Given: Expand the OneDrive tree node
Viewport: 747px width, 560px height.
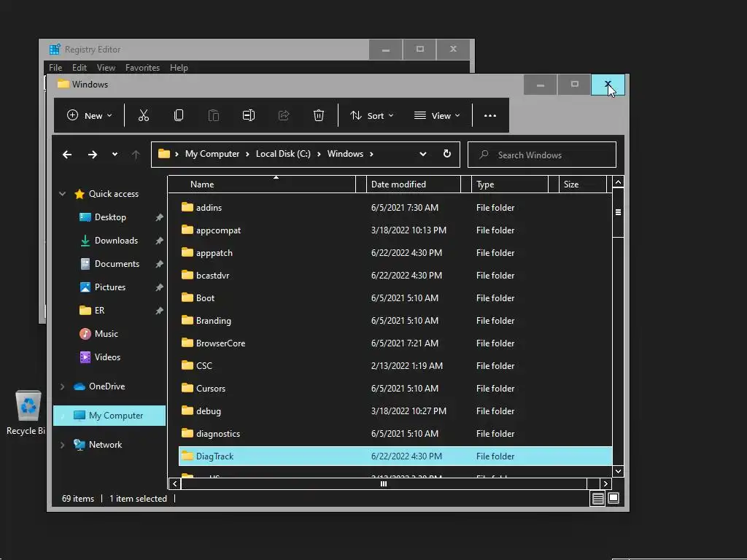Looking at the screenshot, I should [63, 386].
